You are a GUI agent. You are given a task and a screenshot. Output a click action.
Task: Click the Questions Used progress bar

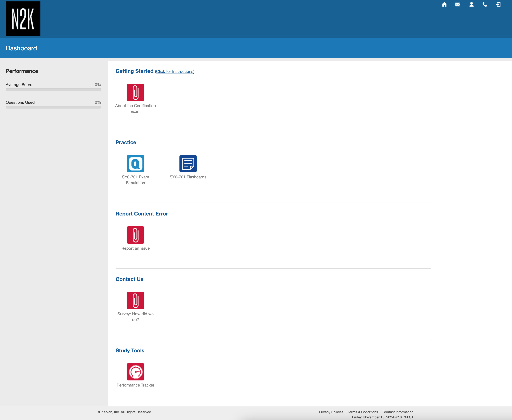pos(53,107)
